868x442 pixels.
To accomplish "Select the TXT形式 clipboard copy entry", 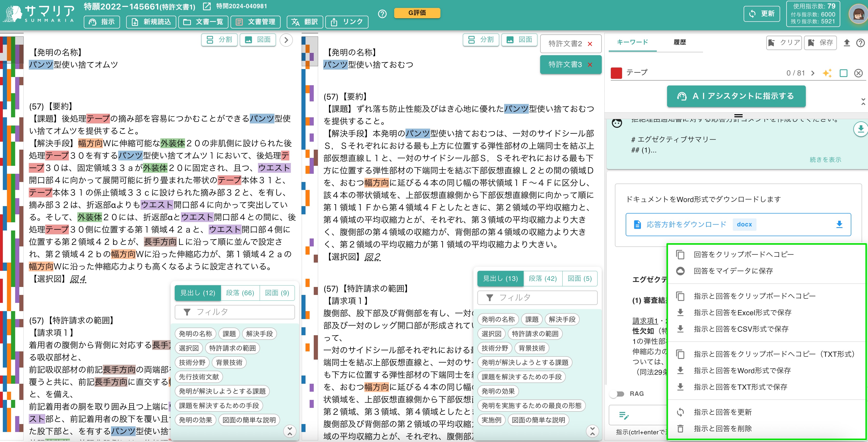I will coord(766,354).
